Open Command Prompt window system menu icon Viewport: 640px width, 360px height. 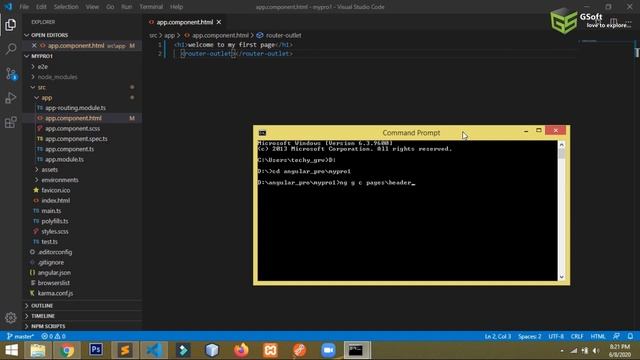click(262, 133)
